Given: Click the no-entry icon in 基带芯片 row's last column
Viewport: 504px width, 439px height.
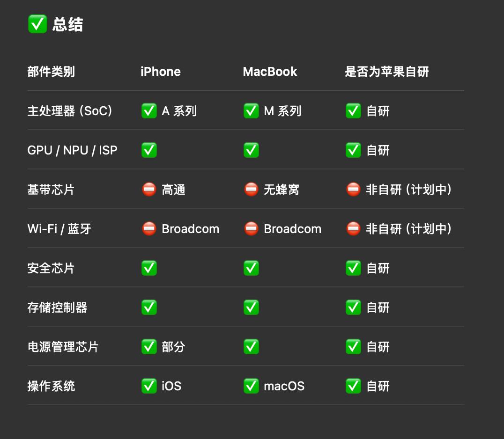Looking at the screenshot, I should click(353, 190).
